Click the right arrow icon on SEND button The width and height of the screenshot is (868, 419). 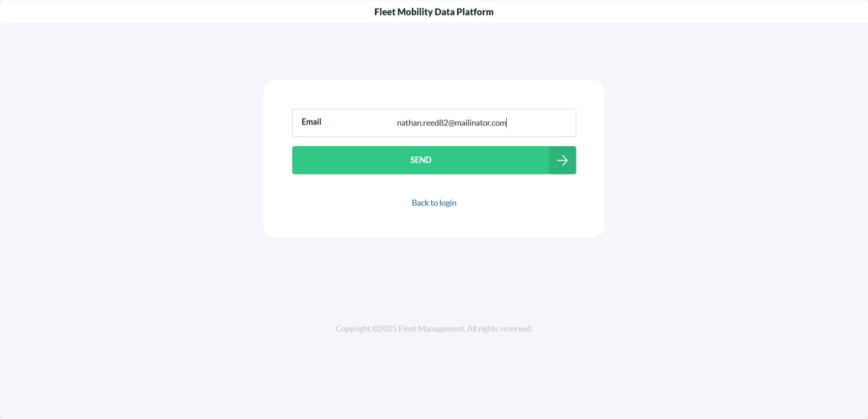pyautogui.click(x=562, y=160)
